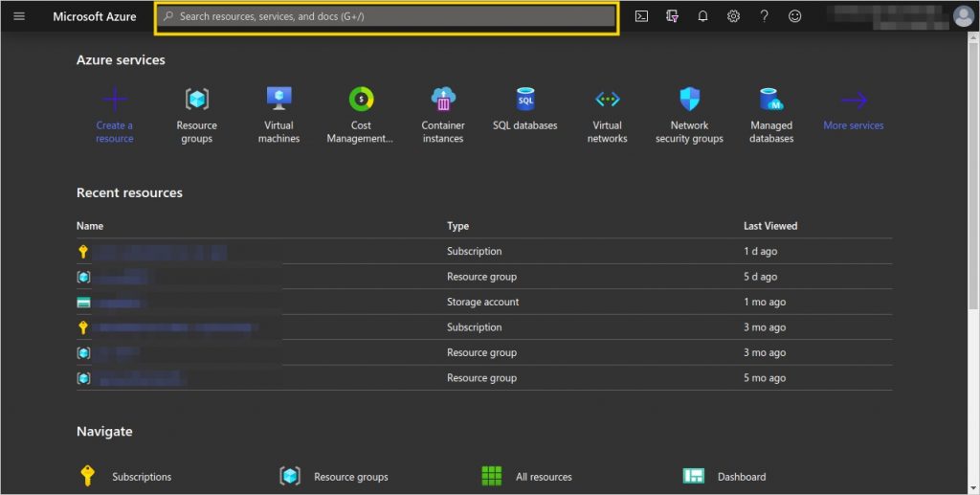Open Resource groups under Navigate
Screen dimensions: 980x495
pyautogui.click(x=350, y=477)
